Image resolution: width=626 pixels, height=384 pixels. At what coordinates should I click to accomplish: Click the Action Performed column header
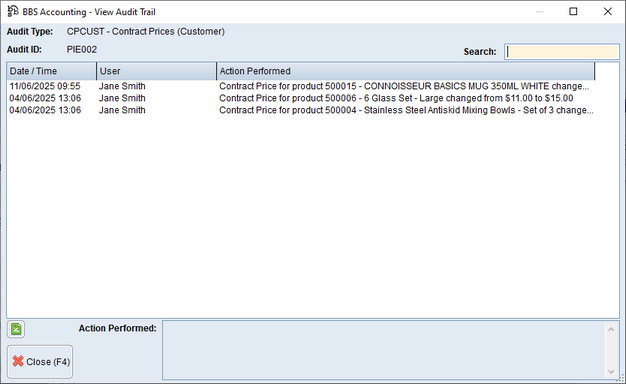406,71
